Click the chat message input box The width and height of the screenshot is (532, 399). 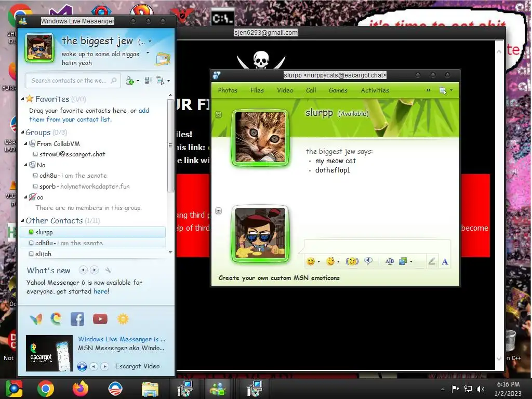(x=377, y=246)
